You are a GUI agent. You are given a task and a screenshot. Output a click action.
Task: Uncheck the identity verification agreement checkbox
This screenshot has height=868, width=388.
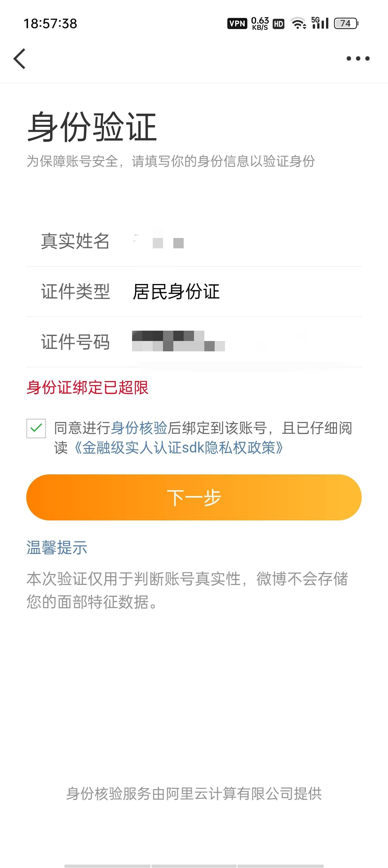pos(36,428)
